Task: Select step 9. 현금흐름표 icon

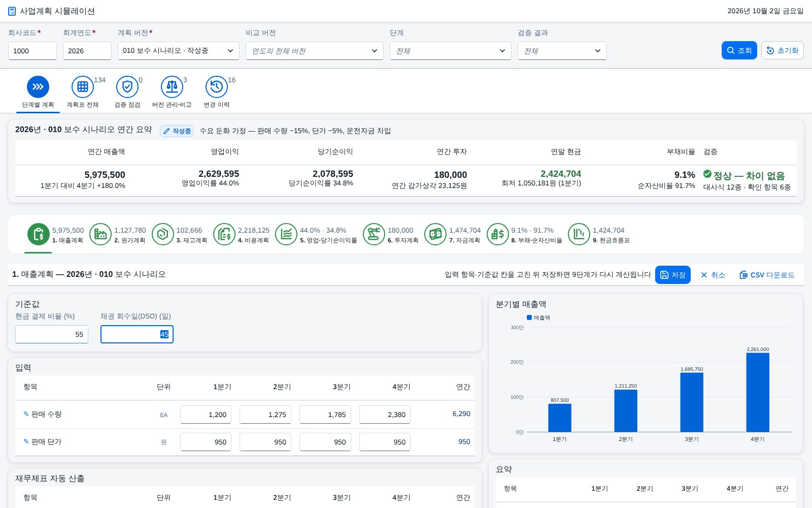Action: point(579,234)
